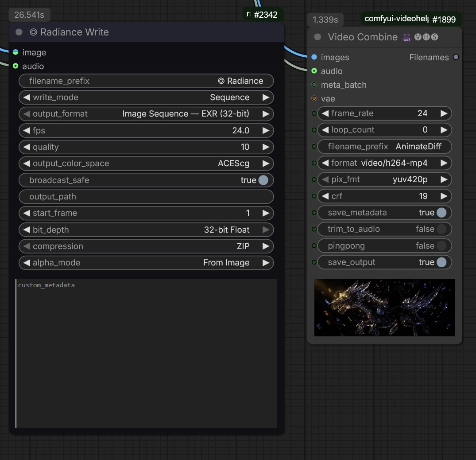Open the pix_fmt dropdown

tap(385, 179)
